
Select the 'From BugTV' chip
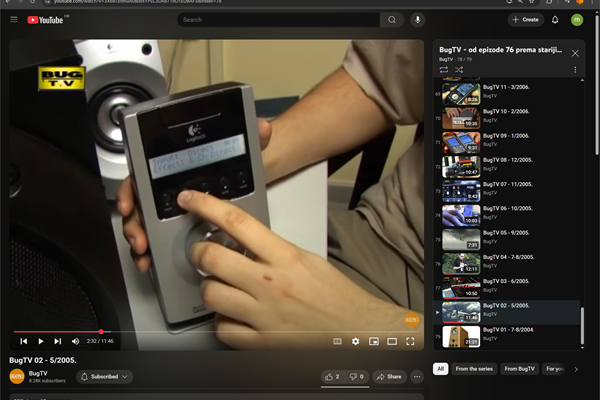tap(520, 369)
